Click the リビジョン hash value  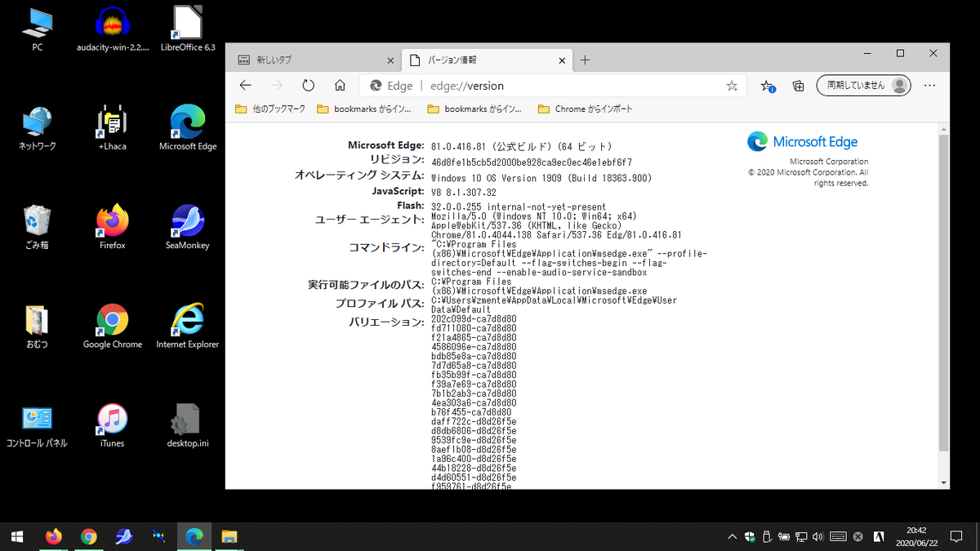click(x=531, y=162)
